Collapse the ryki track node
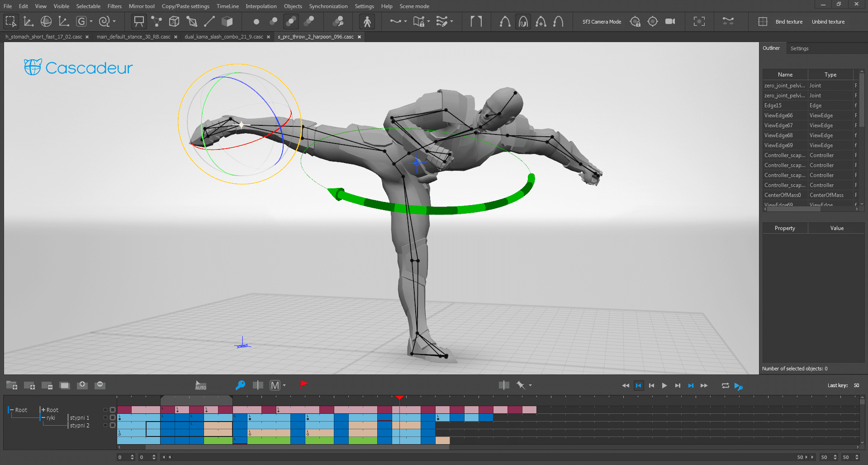The image size is (868, 465). pos(43,417)
